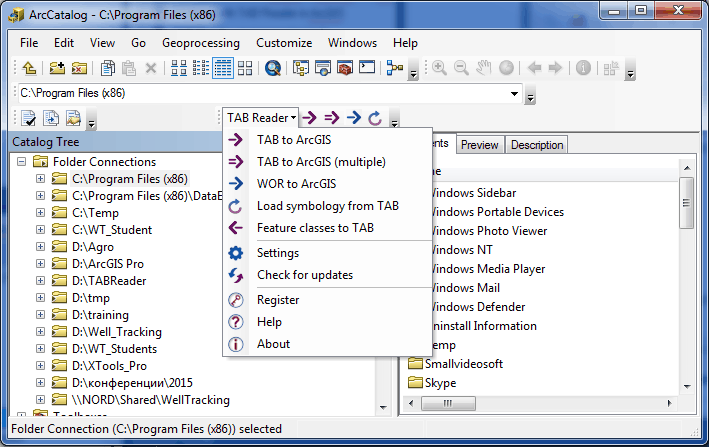Open the ModelBuilder window icon
Viewport: 709px width, 447px height.
pyautogui.click(x=395, y=68)
